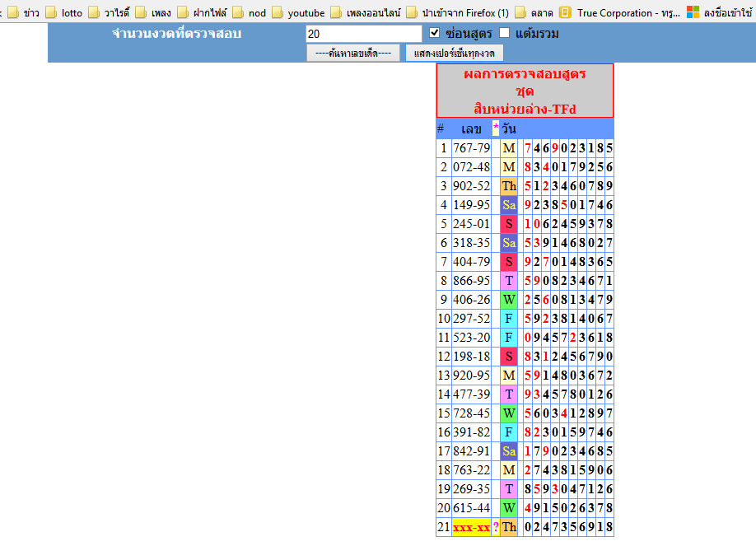
Task: Click the number 866-95 in row 8
Action: tap(472, 281)
